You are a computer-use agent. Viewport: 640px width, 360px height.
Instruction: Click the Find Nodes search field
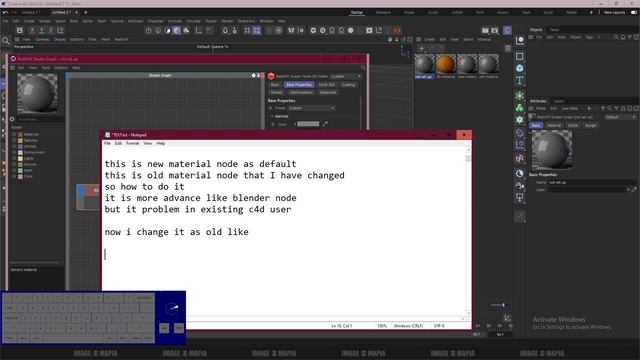click(x=40, y=119)
